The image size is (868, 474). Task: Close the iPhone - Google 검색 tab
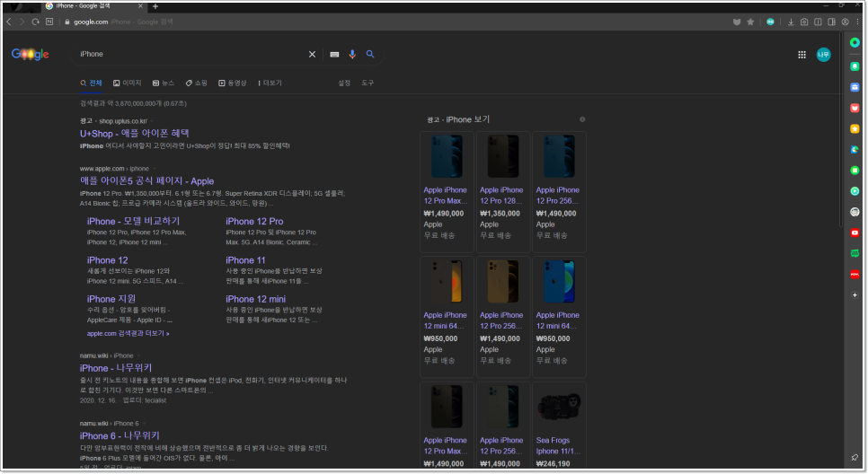pyautogui.click(x=140, y=6)
